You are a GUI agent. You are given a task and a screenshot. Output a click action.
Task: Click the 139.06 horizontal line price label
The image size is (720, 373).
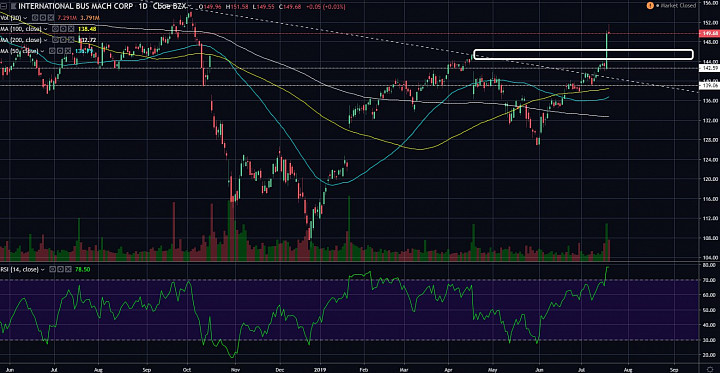click(x=708, y=85)
